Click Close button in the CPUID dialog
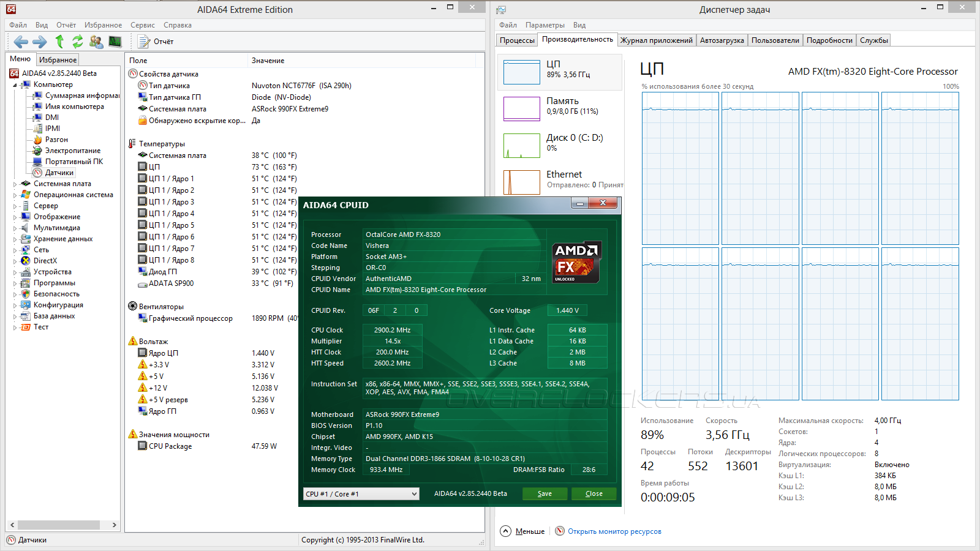The width and height of the screenshot is (980, 551). pos(594,493)
